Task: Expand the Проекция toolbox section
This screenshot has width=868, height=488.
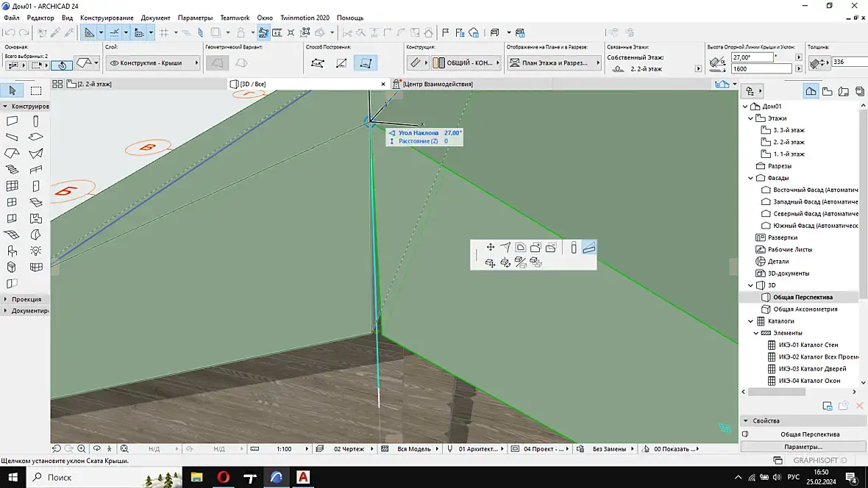Action: (x=6, y=299)
